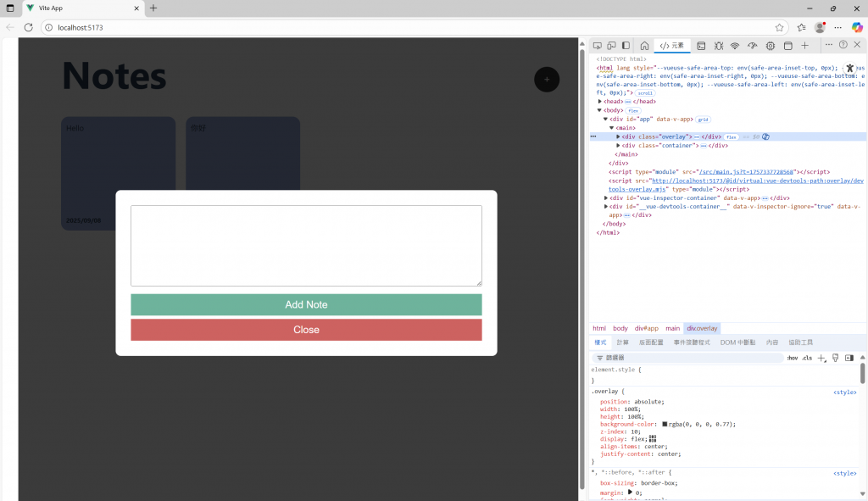Image resolution: width=868 pixels, height=501 pixels.
Task: Expand the div class overlay node
Action: (618, 136)
